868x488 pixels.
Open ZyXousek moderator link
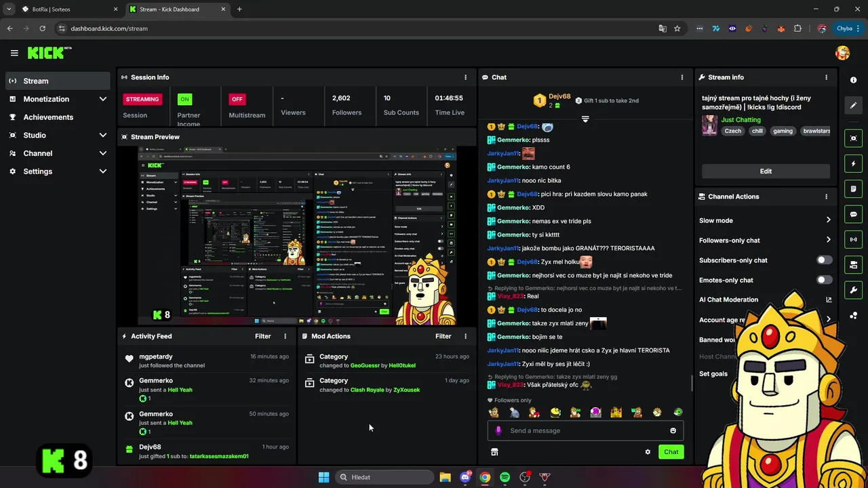tap(406, 390)
